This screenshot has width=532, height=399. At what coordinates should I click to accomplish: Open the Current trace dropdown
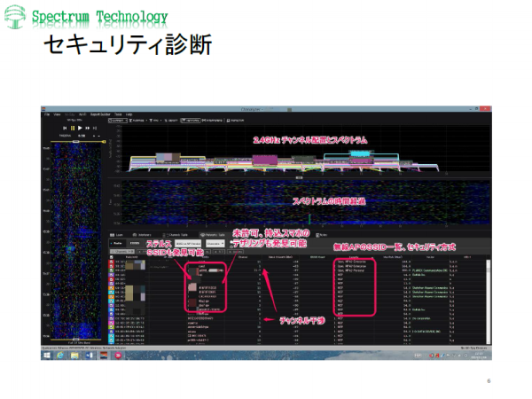(117, 121)
